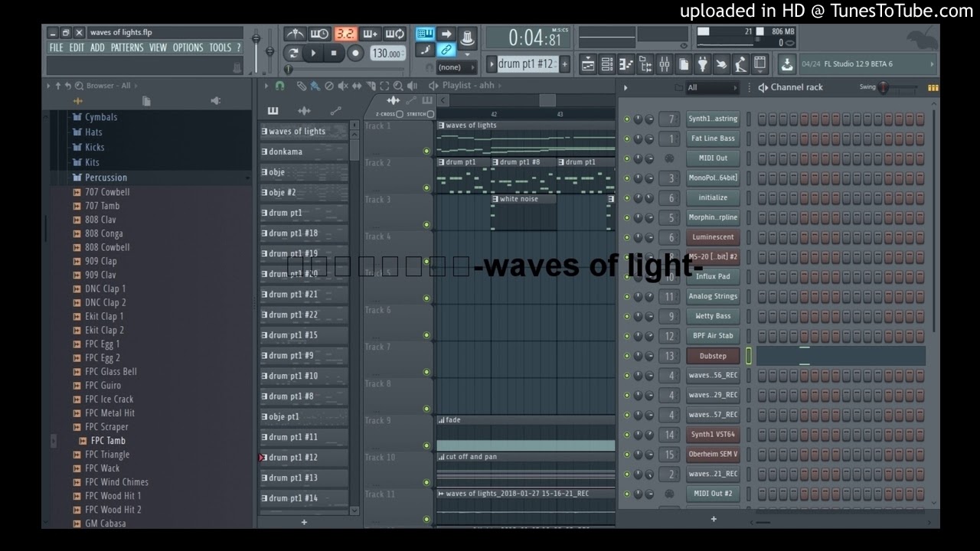Viewport: 980px width, 551px height.
Task: Open the Mixer toolbar icon
Action: click(x=665, y=64)
